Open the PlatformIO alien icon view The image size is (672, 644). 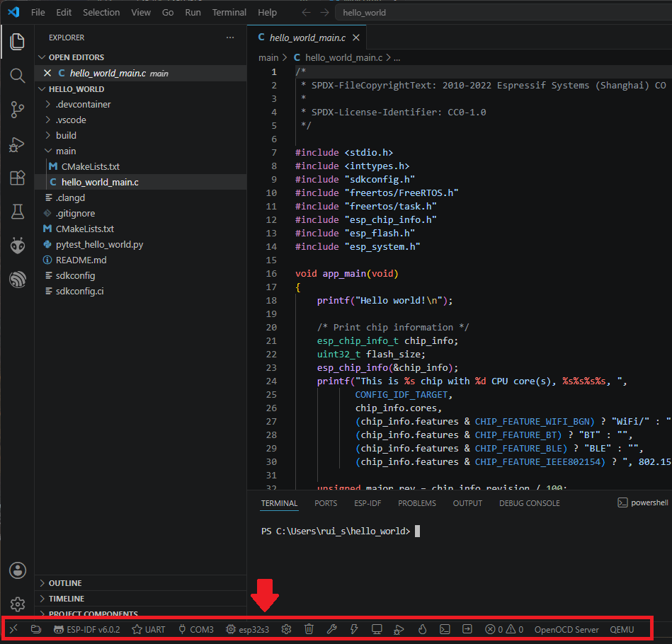click(x=17, y=246)
